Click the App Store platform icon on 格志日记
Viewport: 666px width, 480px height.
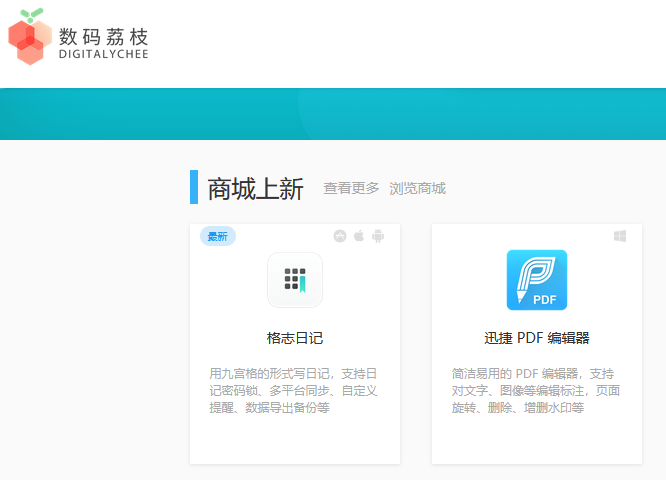click(340, 236)
